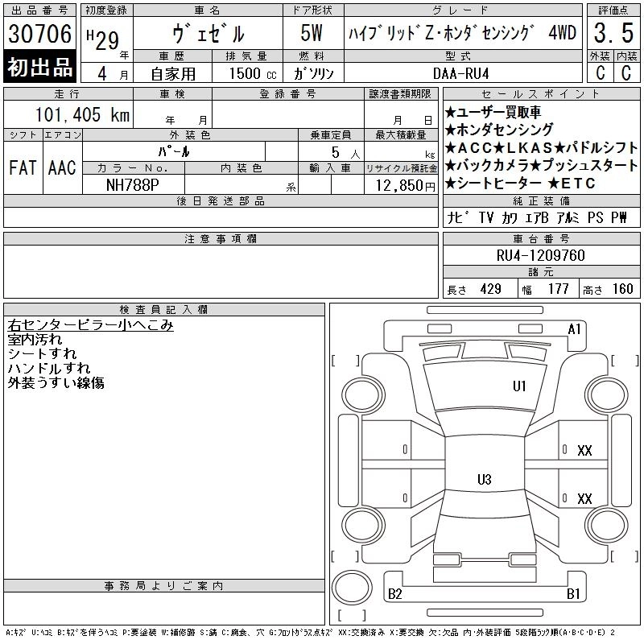This screenshot has width=644, height=644.
Task: Select the lower XX door replaced mark
Action: pos(584,499)
